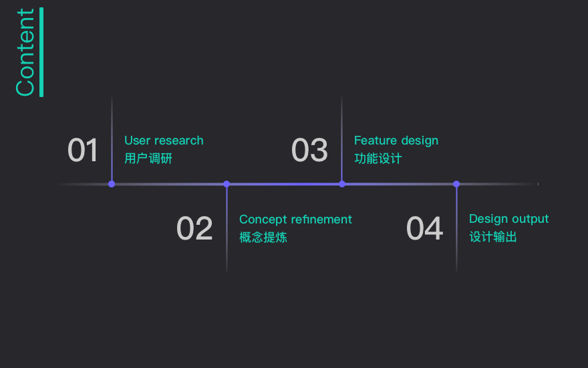
Task: Click the first timeline dot under 01
Action: coord(112,184)
